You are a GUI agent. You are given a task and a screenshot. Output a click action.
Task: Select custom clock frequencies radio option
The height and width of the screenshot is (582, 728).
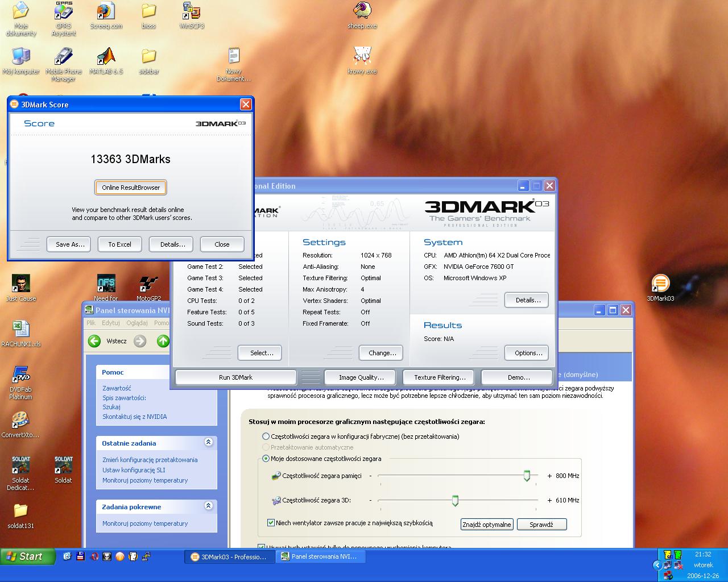click(266, 459)
